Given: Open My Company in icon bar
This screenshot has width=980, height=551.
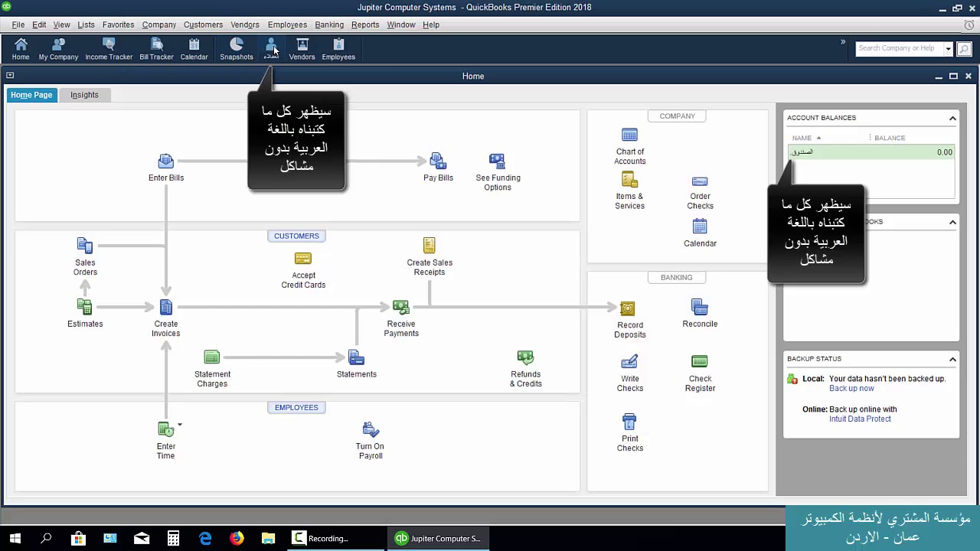Looking at the screenshot, I should point(58,49).
